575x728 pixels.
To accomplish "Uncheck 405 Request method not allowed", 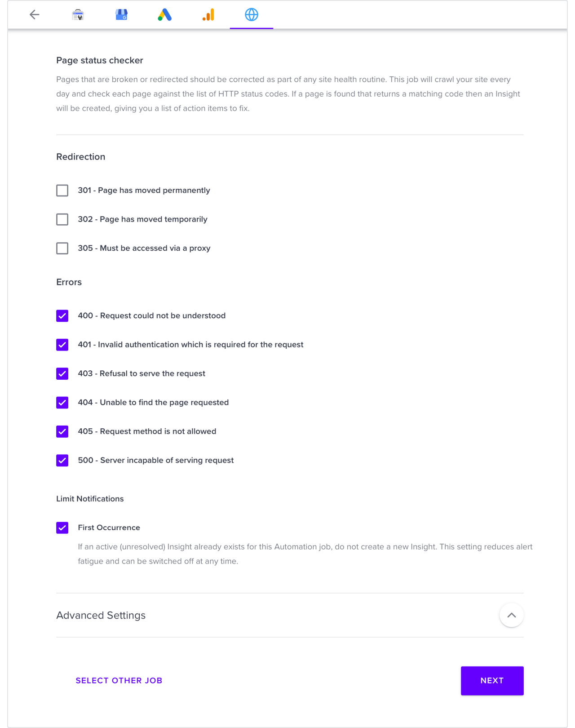I will 62,431.
